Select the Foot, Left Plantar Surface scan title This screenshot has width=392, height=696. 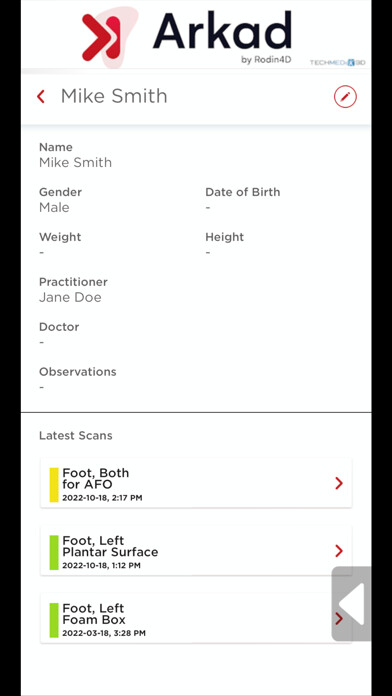(110, 546)
